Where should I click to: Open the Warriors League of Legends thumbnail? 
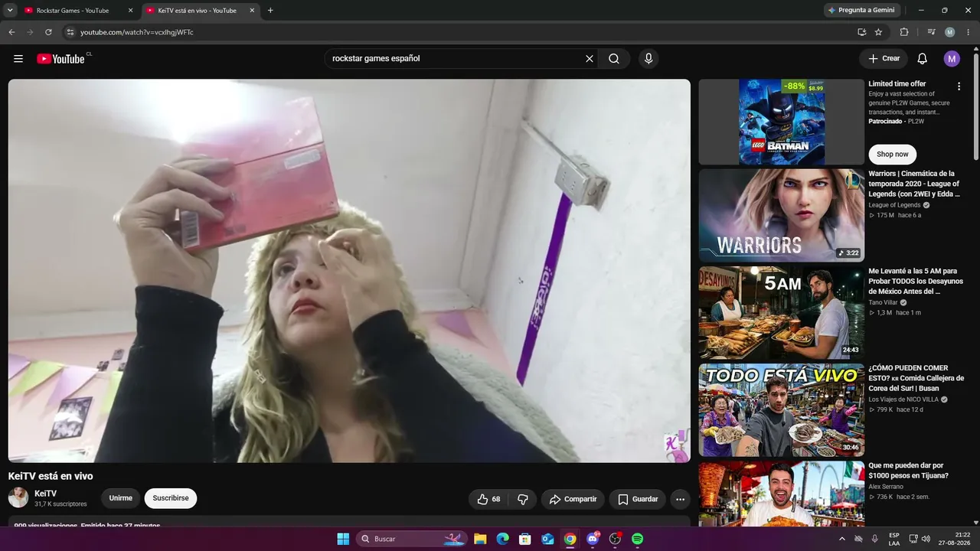click(x=782, y=216)
